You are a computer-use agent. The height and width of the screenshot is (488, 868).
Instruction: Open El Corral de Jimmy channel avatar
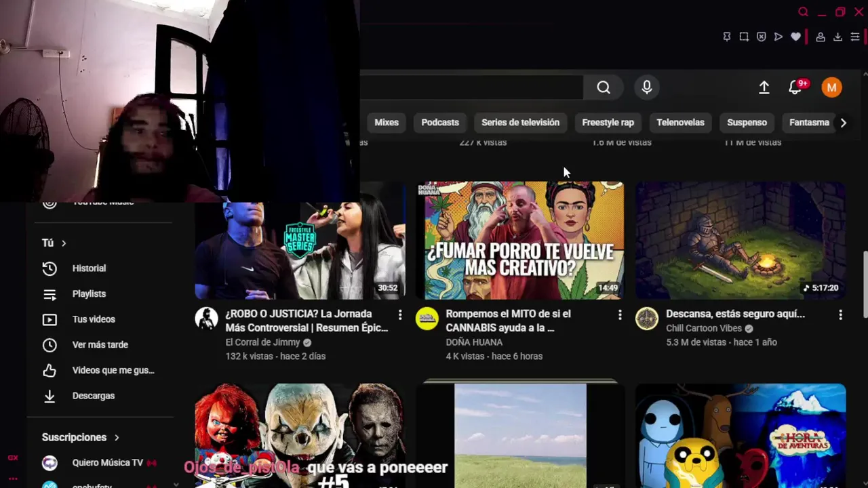click(207, 319)
